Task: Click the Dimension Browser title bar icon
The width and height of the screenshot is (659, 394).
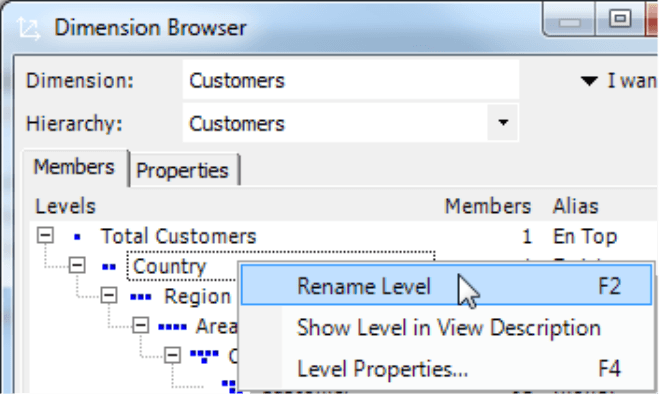Action: click(x=29, y=28)
